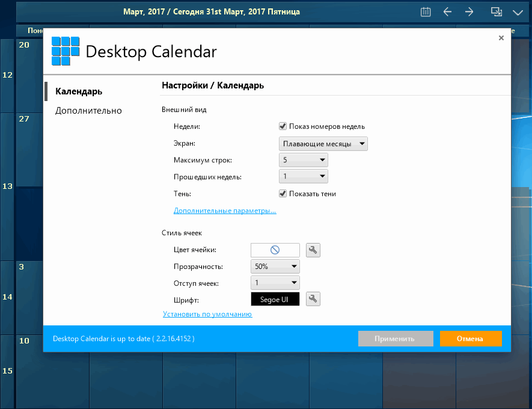Open the Прозрачность 50% dropdown
Viewport: 532px width, 409px height.
[275, 266]
